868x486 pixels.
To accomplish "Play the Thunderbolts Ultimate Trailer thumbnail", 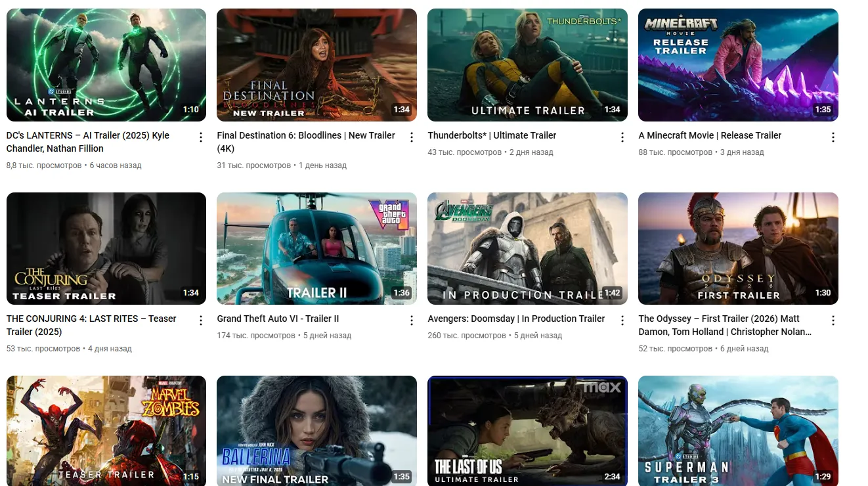I will coord(528,65).
